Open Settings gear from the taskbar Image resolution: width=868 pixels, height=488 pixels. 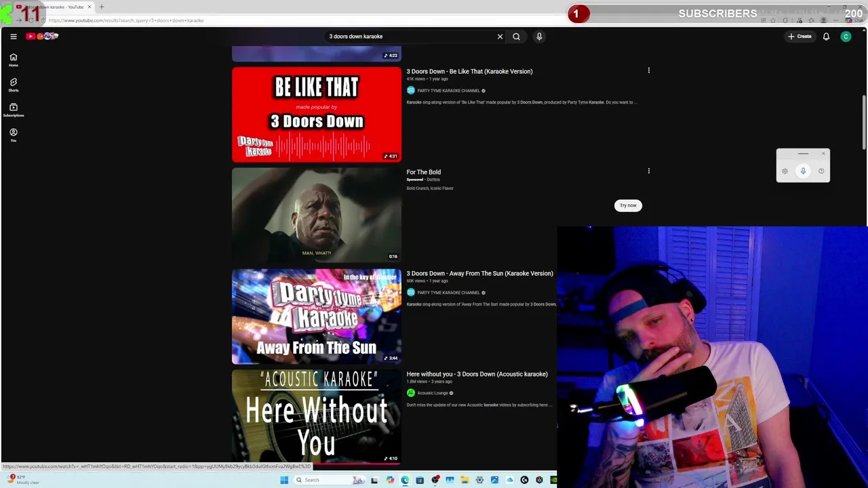479,480
